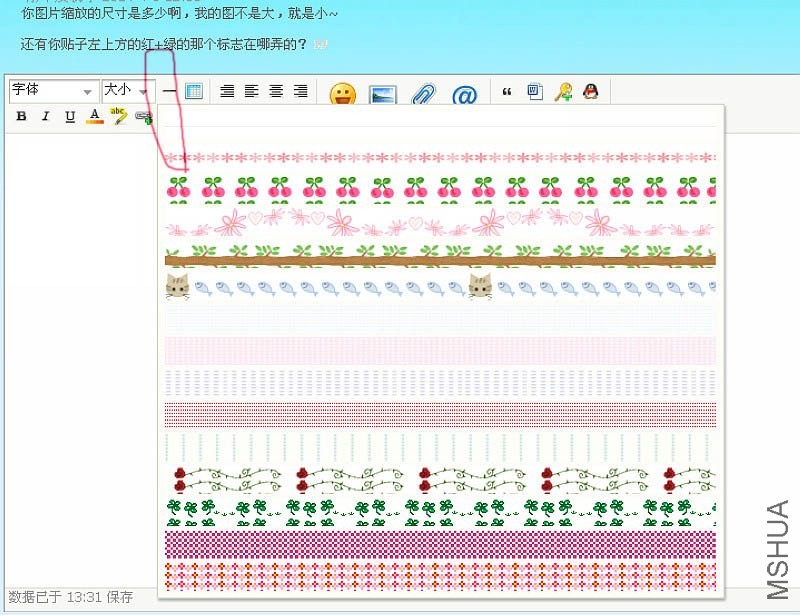
Task: Open the font color picker A icon
Action: [x=93, y=116]
